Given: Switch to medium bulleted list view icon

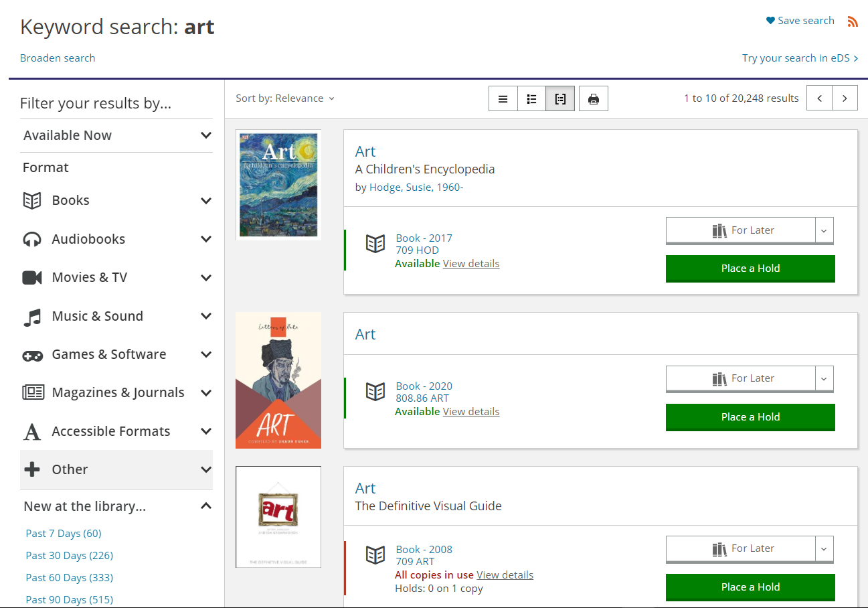Looking at the screenshot, I should pos(532,99).
